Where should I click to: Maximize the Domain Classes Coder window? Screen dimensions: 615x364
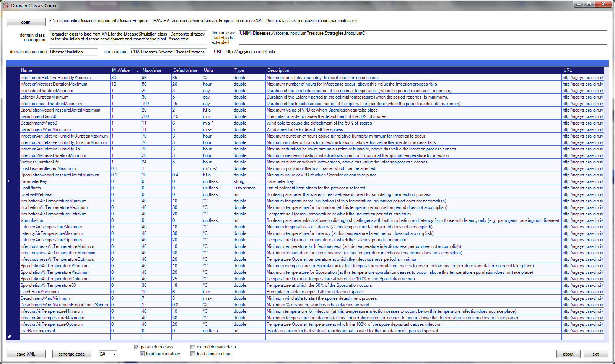(589, 4)
